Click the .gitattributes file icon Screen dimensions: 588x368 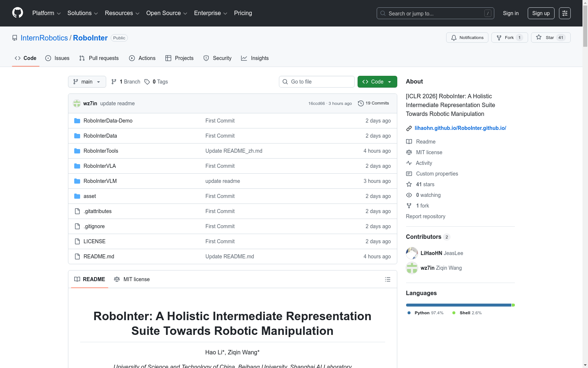[x=77, y=211]
